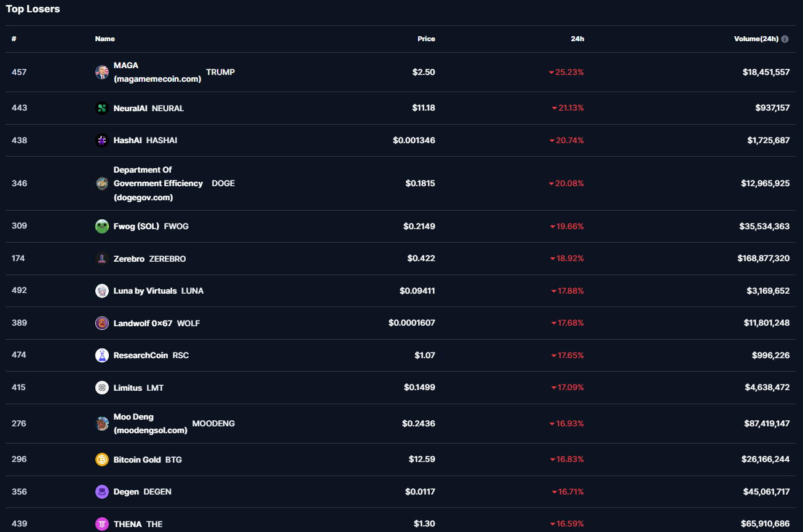This screenshot has width=803, height=532.
Task: Click the THENA pink logo icon
Action: (x=102, y=524)
